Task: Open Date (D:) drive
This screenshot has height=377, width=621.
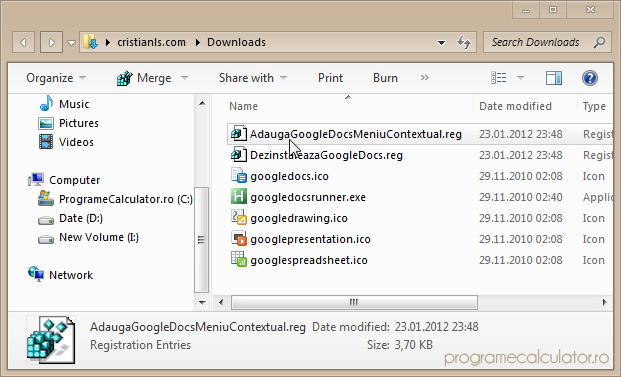Action: tap(81, 218)
